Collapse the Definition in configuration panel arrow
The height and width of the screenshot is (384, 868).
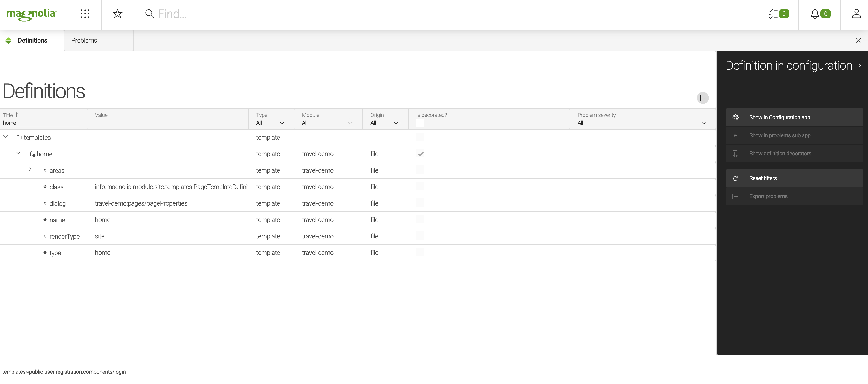click(x=860, y=66)
